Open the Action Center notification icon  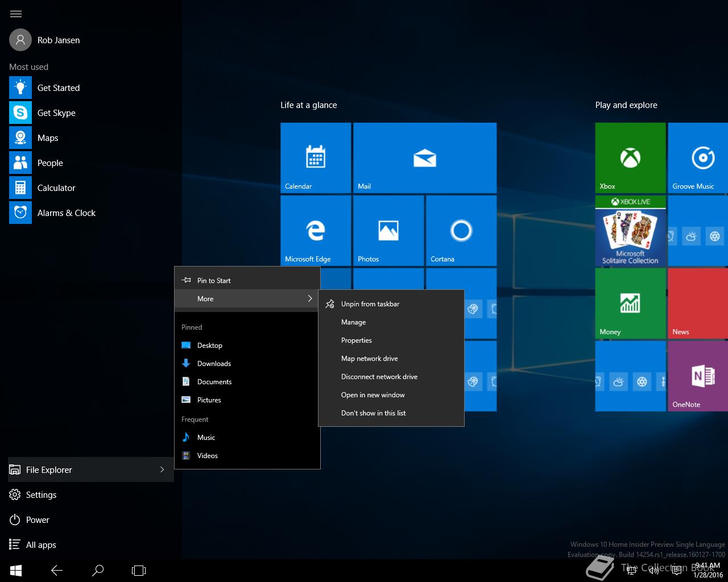(x=677, y=570)
